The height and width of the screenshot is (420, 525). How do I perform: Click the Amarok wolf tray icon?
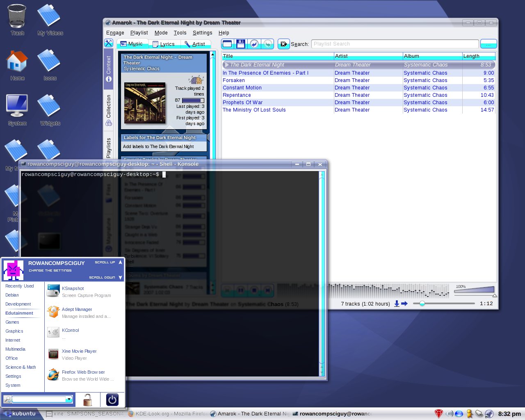tap(489, 414)
